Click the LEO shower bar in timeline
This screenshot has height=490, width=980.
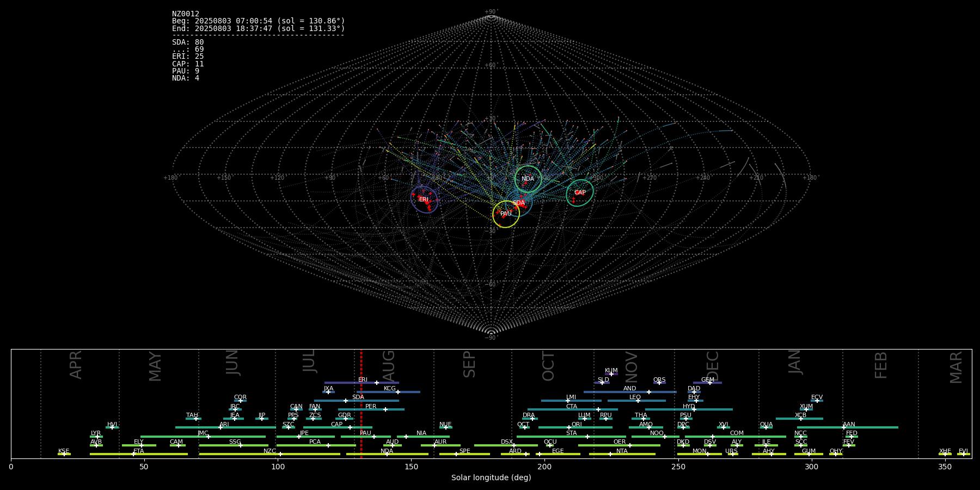(x=636, y=401)
